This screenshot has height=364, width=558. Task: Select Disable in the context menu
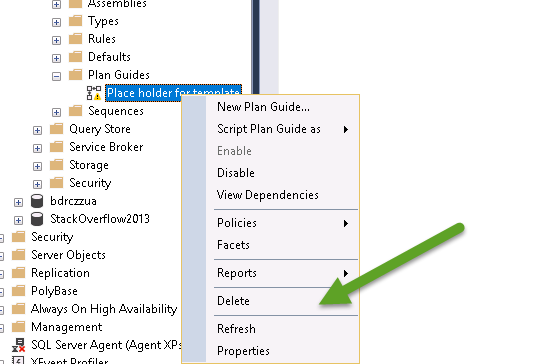point(236,173)
